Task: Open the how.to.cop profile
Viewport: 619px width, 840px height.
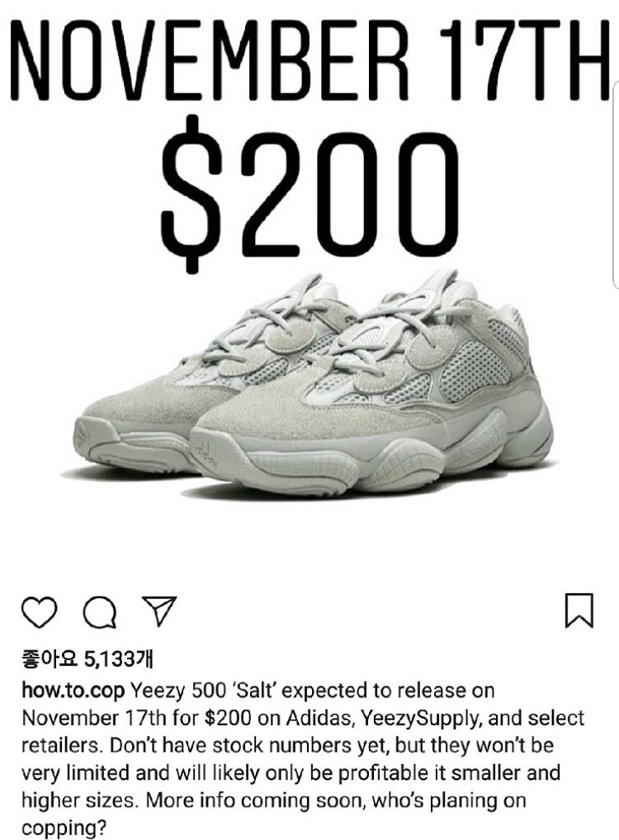Action: point(73,691)
